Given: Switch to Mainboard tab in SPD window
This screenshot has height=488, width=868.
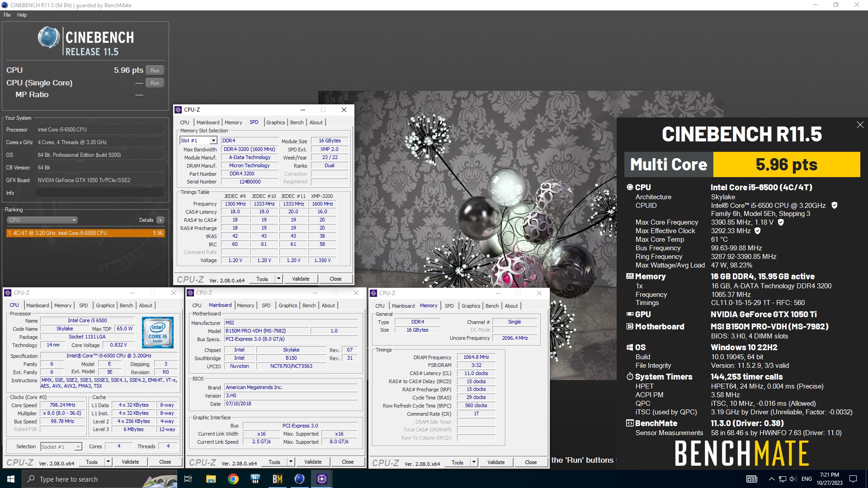Looking at the screenshot, I should point(208,122).
